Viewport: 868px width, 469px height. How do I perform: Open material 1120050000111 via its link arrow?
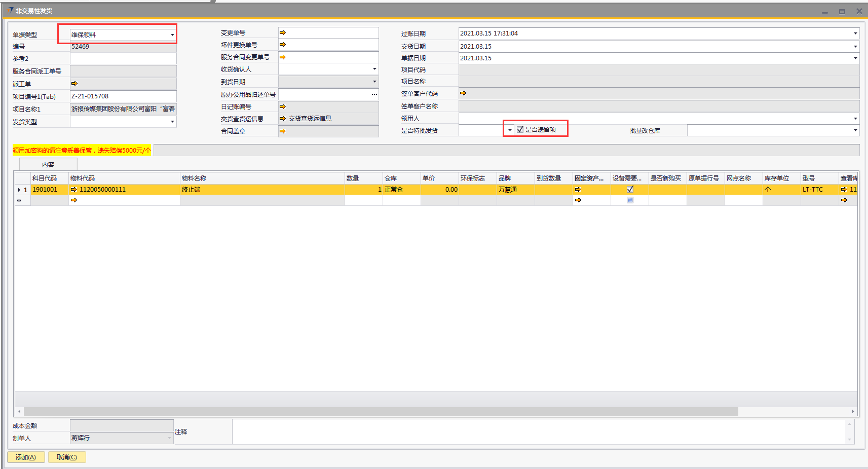[x=74, y=190]
